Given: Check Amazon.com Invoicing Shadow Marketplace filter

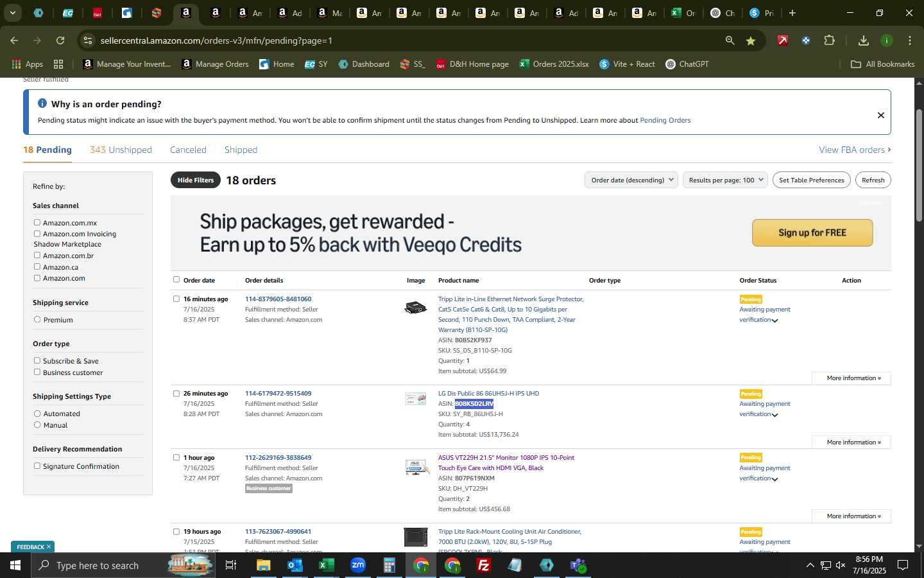Looking at the screenshot, I should 37,234.
